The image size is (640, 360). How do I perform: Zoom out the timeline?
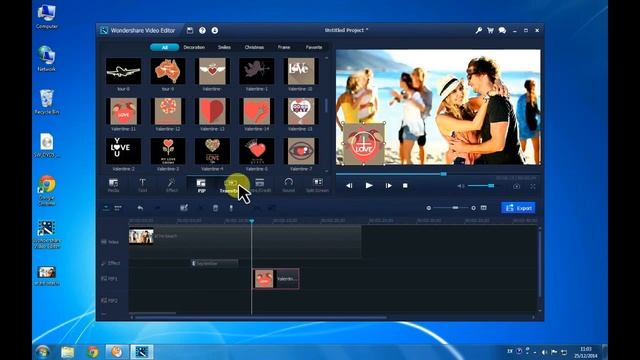(429, 208)
